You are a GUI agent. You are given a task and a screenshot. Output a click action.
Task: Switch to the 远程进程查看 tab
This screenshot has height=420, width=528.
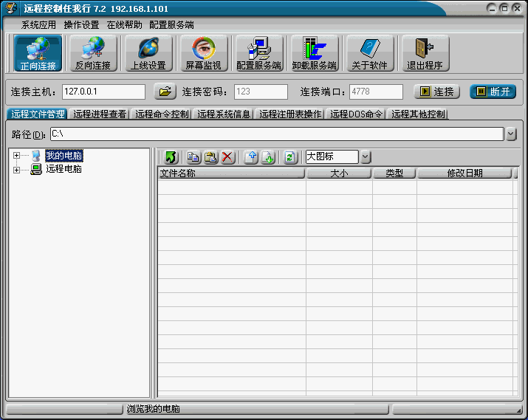point(100,114)
